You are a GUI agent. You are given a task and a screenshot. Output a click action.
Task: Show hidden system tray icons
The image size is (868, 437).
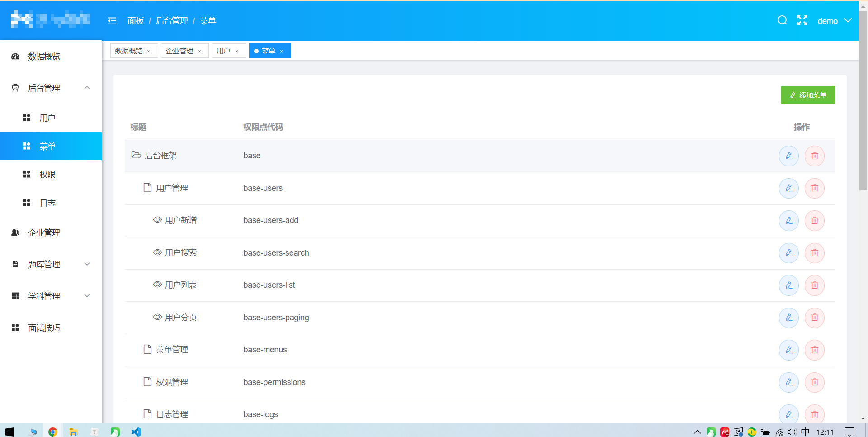pos(697,432)
